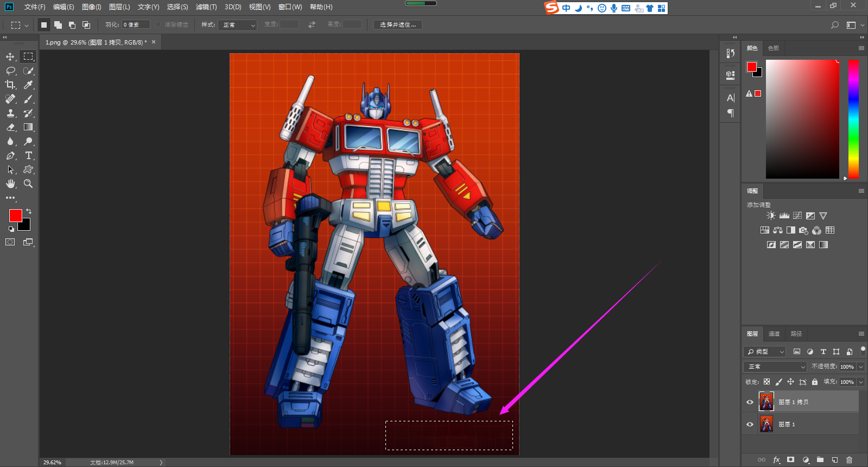Hide the 图层 1 layer
Image resolution: width=868 pixels, height=467 pixels.
750,425
